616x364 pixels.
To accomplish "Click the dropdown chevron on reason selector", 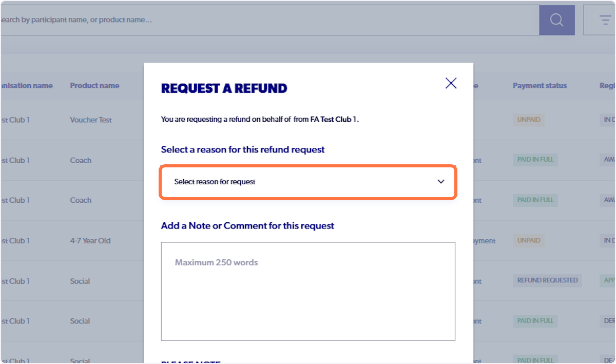I will point(440,182).
